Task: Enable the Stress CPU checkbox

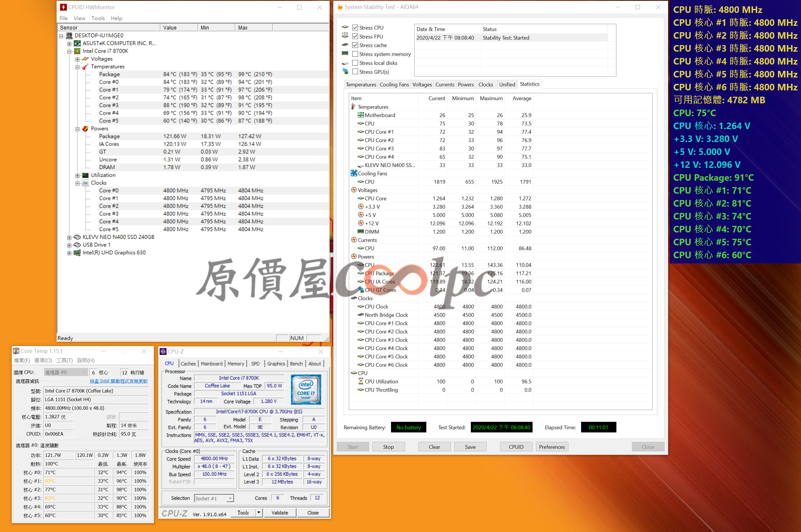Action: [x=355, y=28]
